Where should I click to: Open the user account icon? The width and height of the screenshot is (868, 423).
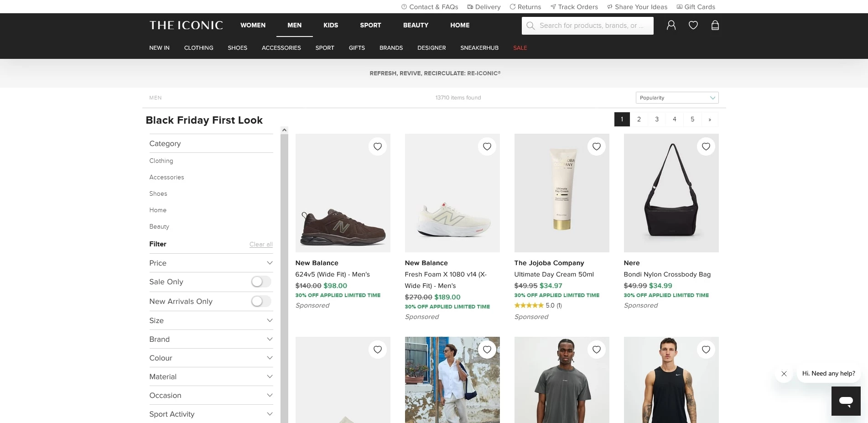pyautogui.click(x=671, y=26)
